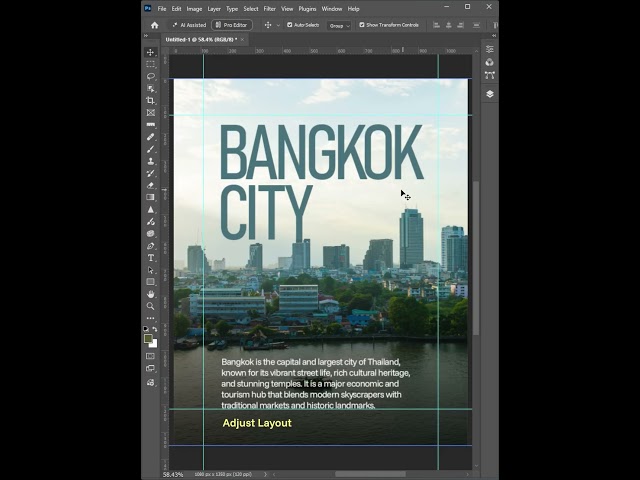The image size is (640, 480).
Task: Open status bar info arrow
Action: pos(265,474)
